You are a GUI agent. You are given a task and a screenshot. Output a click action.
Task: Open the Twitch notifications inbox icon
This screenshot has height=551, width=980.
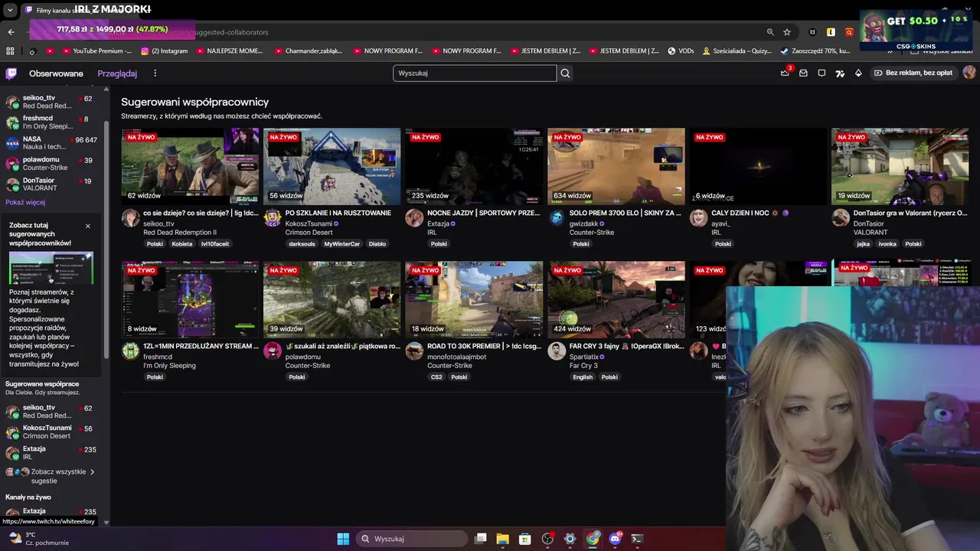tap(803, 73)
